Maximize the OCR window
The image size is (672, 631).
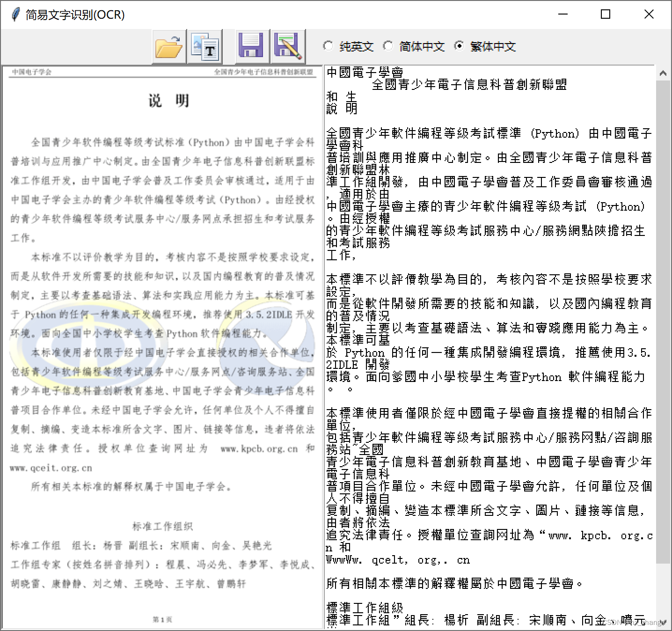pos(606,15)
